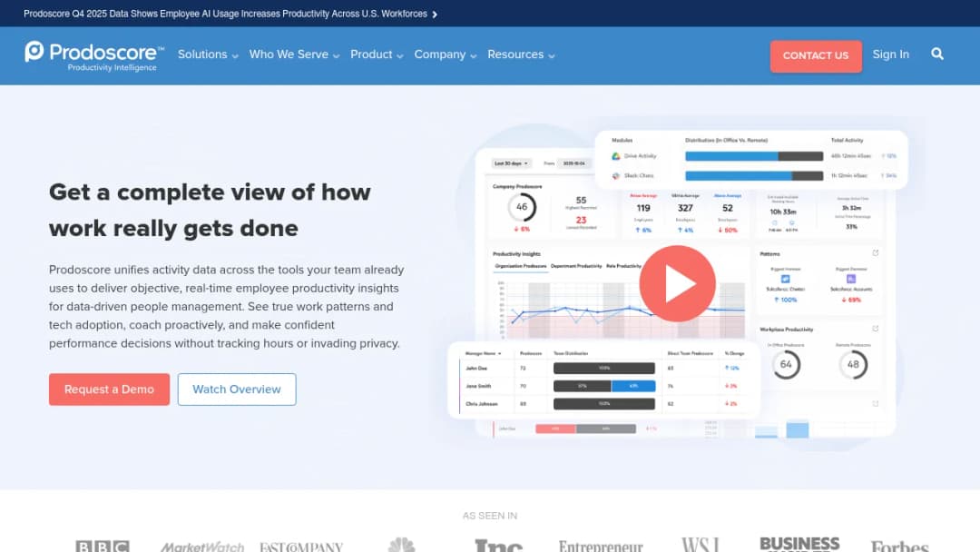Viewport: 980px width, 552px height.
Task: Expand the Resources menu
Action: 521,54
